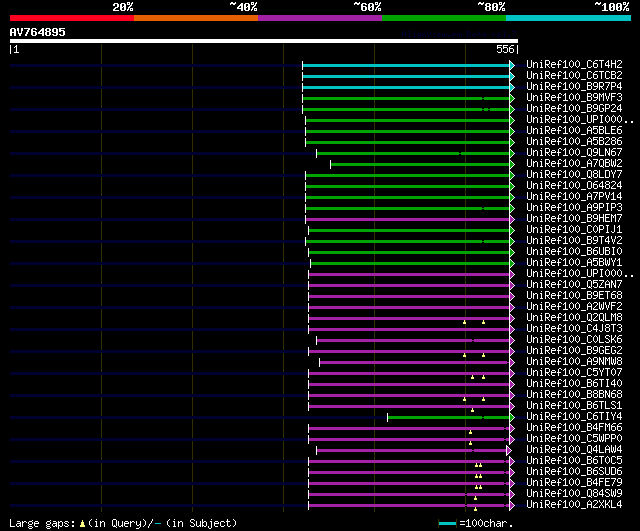Open UniRef100_B6TI40 label
Viewport: 640px width, 531px height.
pos(574,384)
